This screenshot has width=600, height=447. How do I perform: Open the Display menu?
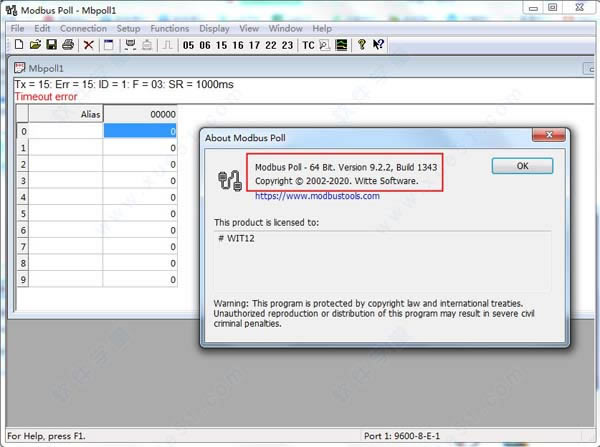214,28
